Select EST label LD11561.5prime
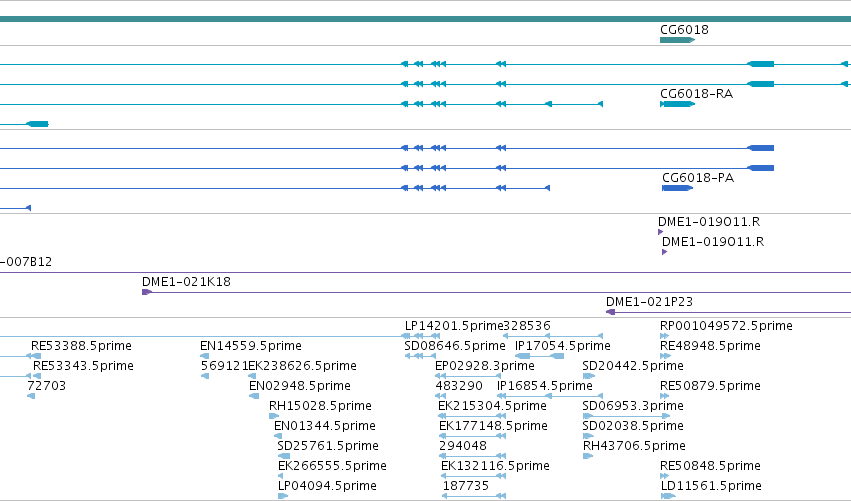This screenshot has height=501, width=851. pos(711,486)
